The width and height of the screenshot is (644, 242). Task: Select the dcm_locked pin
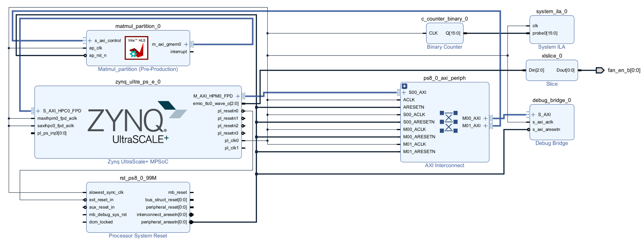pos(101,222)
